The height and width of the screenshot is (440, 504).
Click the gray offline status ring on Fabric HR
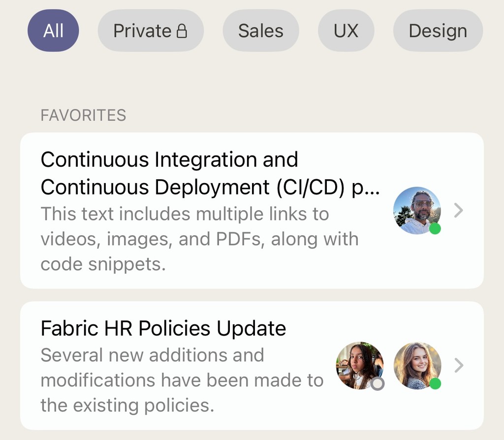coord(378,384)
